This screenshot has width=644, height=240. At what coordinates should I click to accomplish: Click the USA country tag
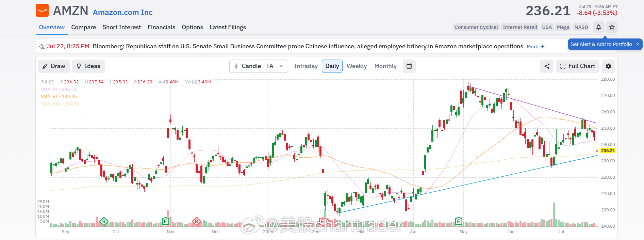[547, 27]
